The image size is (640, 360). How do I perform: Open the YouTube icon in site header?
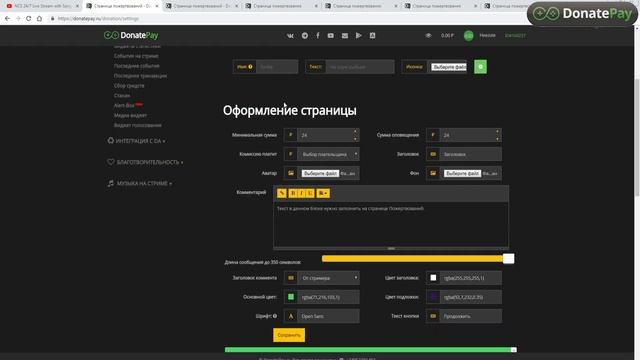(331, 36)
